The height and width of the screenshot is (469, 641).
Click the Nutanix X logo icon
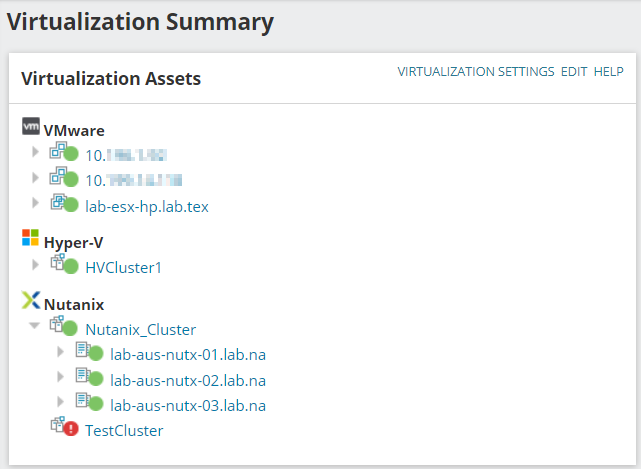[31, 302]
